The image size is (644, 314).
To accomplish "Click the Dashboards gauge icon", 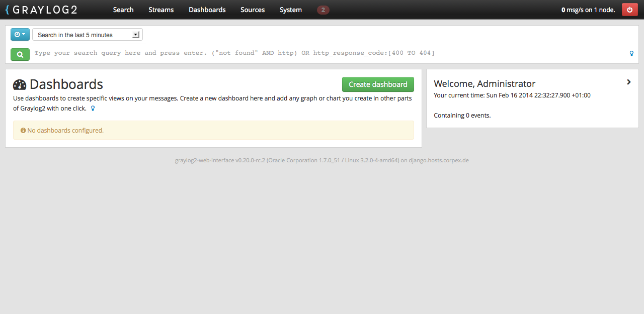I will 20,85.
